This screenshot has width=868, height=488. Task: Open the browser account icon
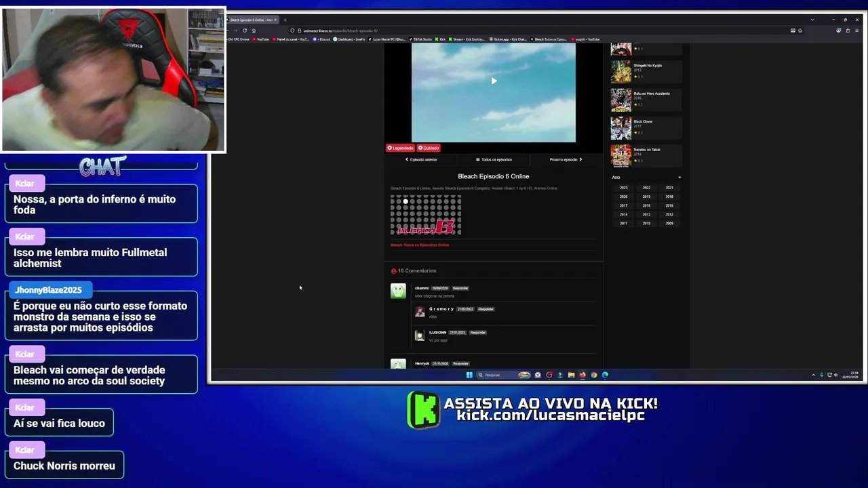click(839, 30)
